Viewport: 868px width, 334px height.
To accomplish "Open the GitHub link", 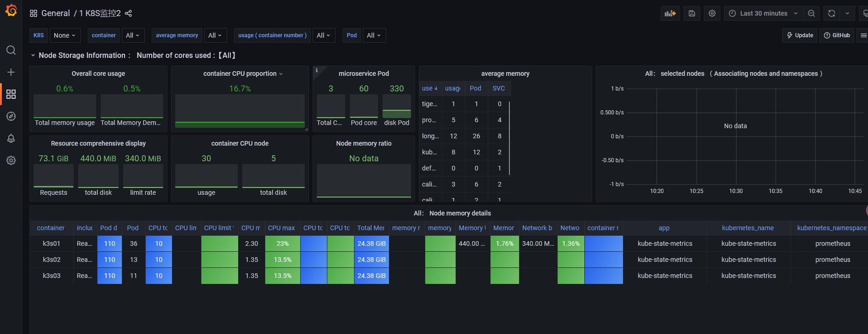I will [x=837, y=35].
